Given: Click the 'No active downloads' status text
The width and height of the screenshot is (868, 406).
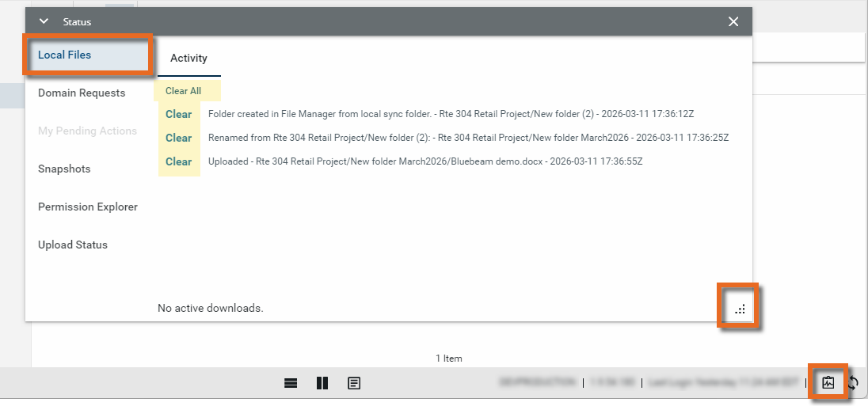Looking at the screenshot, I should pyautogui.click(x=210, y=308).
